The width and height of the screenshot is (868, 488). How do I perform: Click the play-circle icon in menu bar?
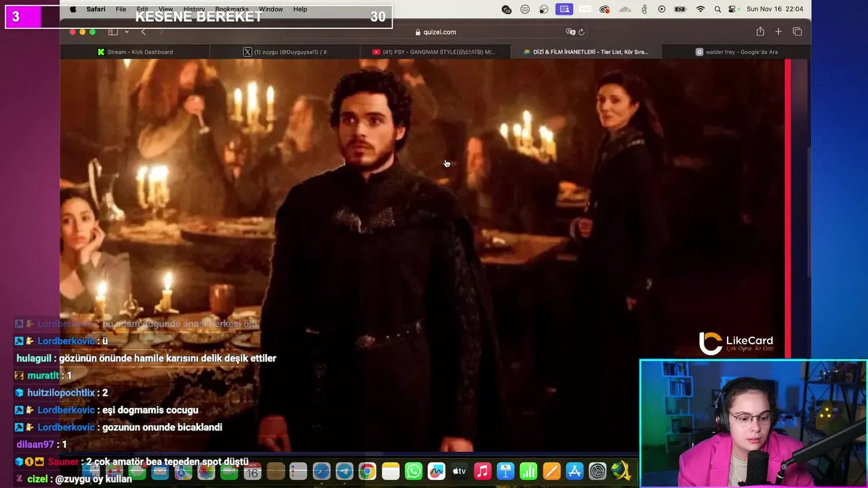coord(662,9)
